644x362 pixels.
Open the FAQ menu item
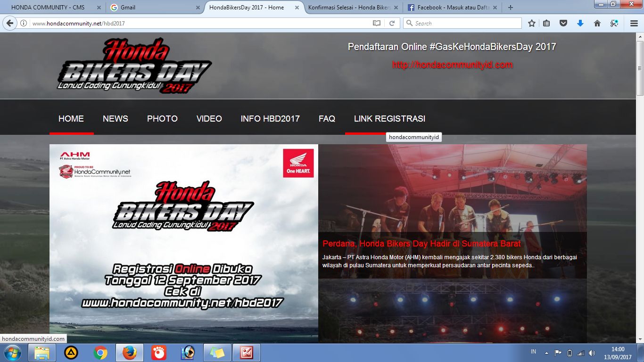click(x=327, y=119)
